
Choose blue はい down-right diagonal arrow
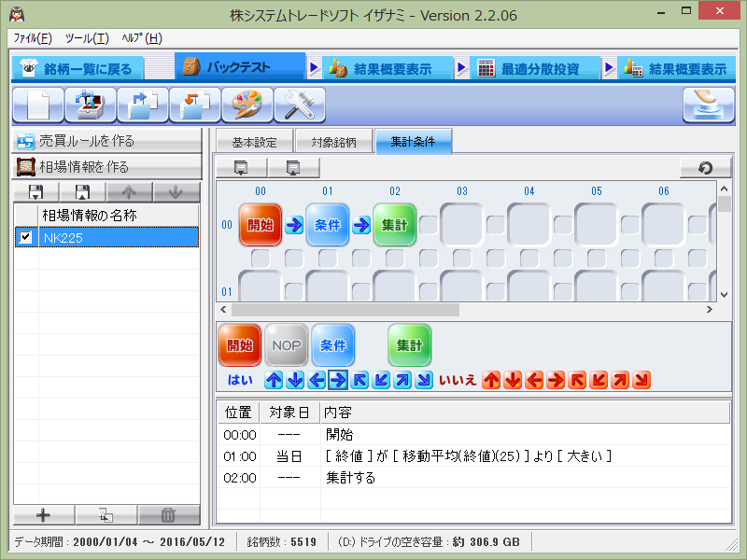424,380
